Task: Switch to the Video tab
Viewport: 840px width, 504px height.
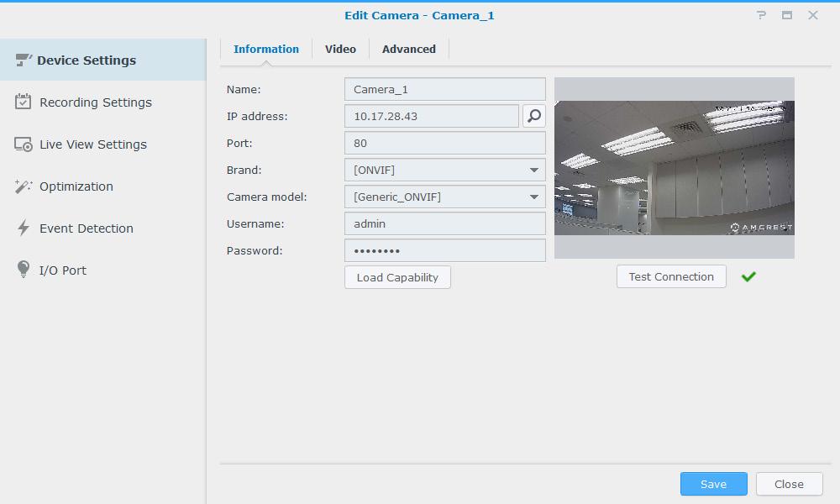Action: [x=340, y=49]
